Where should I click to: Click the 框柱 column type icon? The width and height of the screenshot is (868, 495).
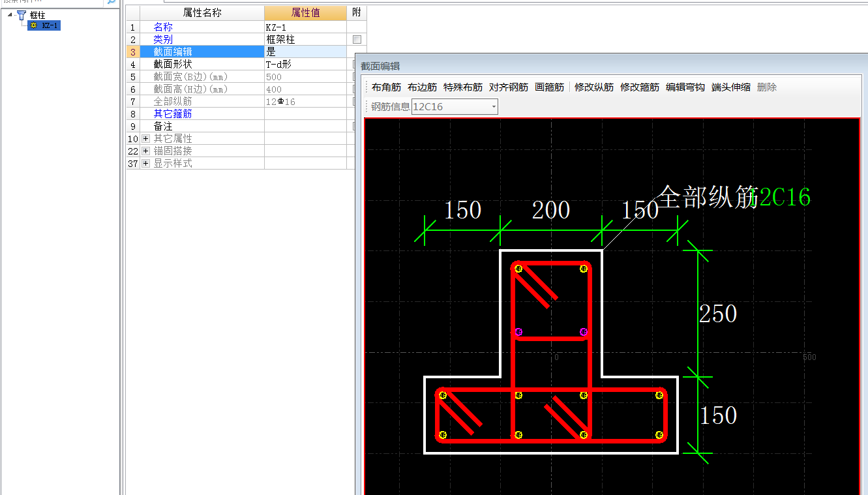pyautogui.click(x=22, y=15)
